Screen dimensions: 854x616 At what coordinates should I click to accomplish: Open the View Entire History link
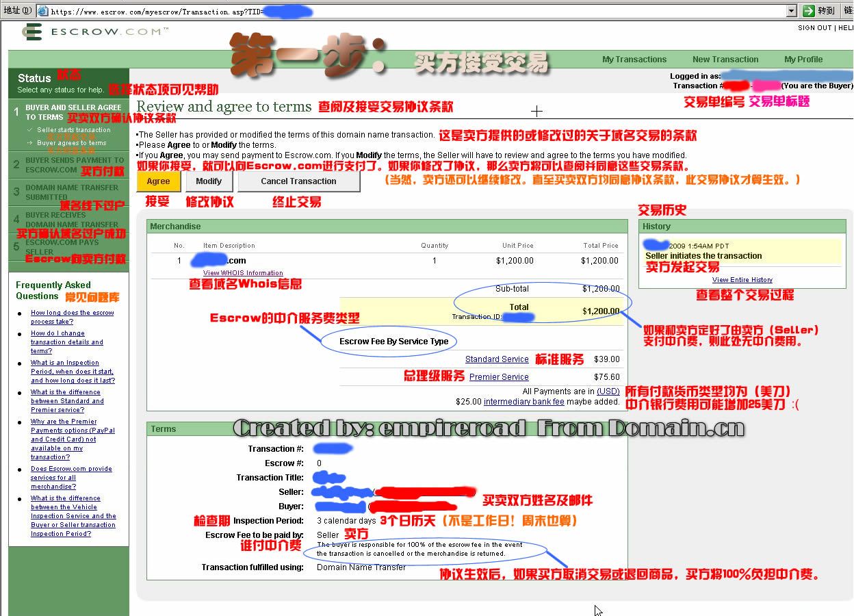tap(742, 280)
